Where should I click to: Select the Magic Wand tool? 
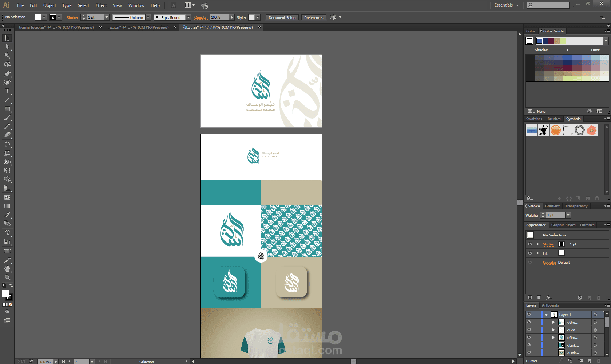click(7, 56)
